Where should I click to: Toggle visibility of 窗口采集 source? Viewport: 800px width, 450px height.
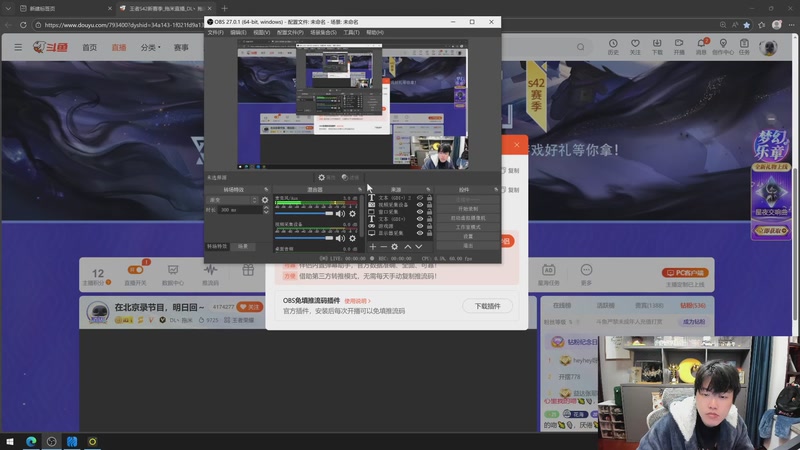pyautogui.click(x=420, y=212)
